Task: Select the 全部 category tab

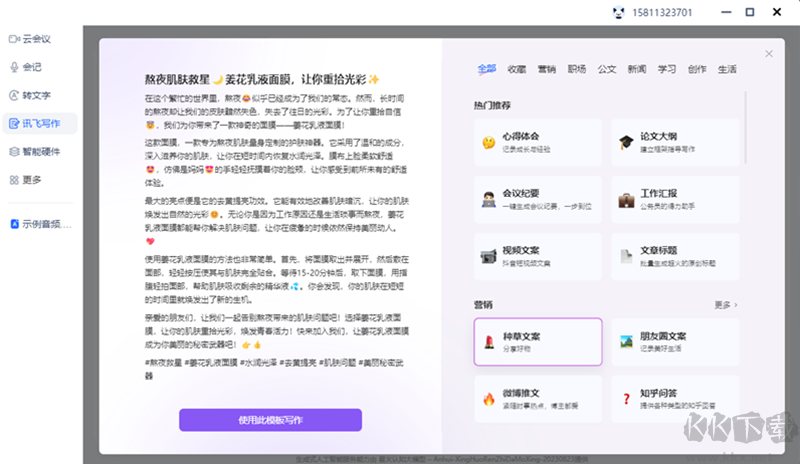Action: [487, 69]
